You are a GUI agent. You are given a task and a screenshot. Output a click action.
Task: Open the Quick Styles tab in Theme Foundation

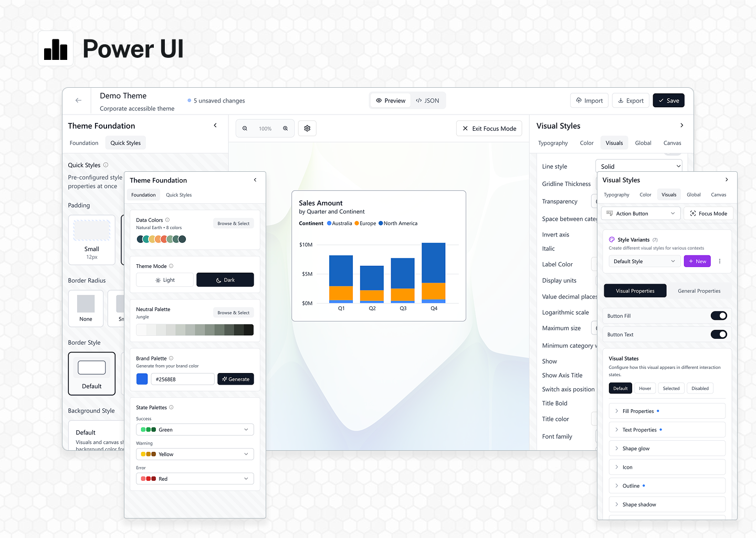coord(178,194)
